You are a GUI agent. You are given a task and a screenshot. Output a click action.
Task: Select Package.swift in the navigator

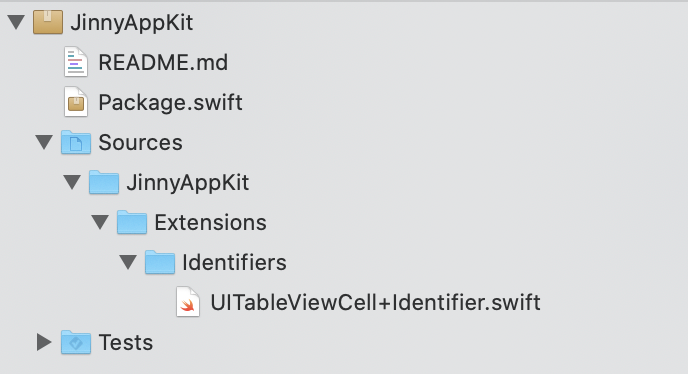coord(170,103)
